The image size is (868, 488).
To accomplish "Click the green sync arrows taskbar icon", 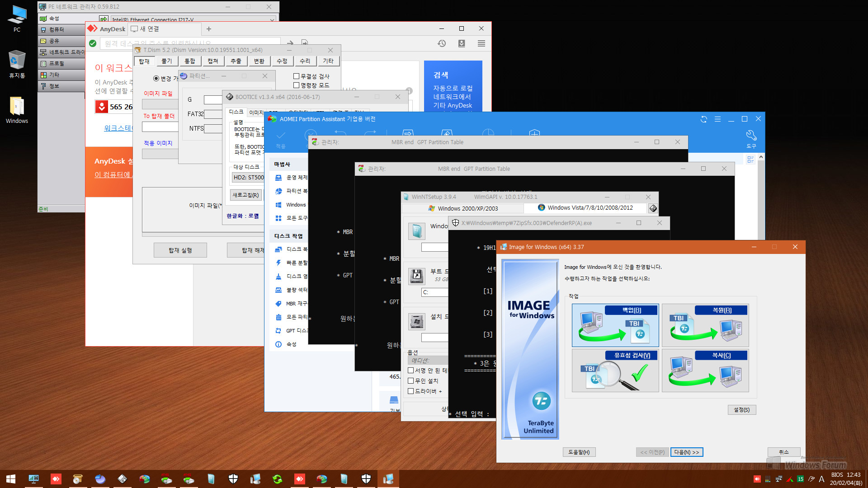I will pos(277,479).
